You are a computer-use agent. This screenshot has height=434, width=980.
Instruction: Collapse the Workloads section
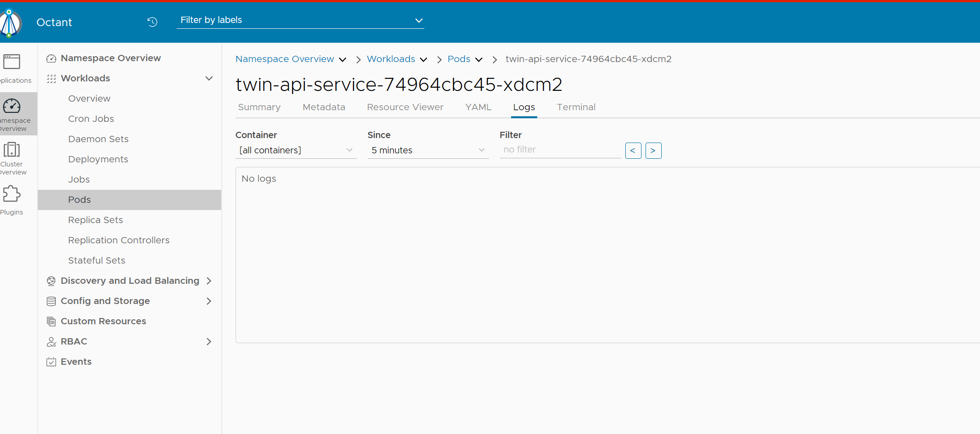point(209,78)
